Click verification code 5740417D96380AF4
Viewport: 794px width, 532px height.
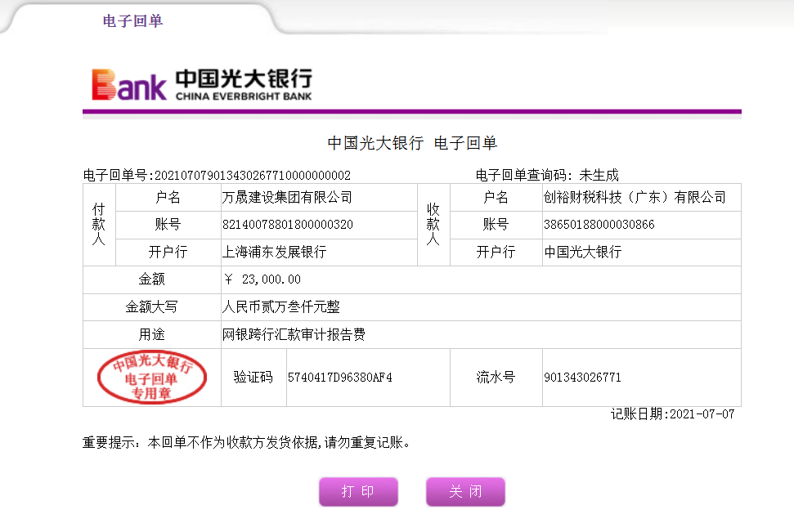coord(340,378)
